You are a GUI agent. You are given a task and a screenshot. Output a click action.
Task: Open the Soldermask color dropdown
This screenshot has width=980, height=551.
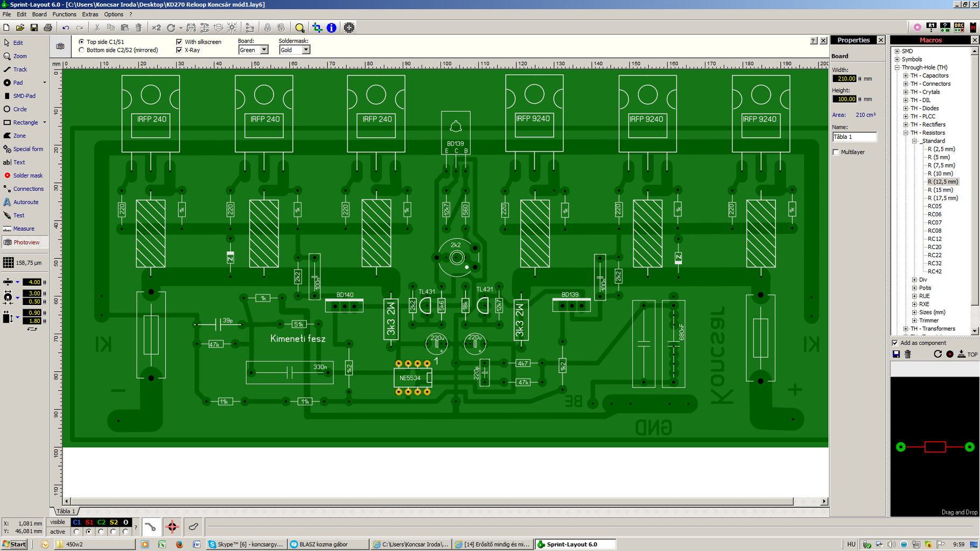click(306, 50)
